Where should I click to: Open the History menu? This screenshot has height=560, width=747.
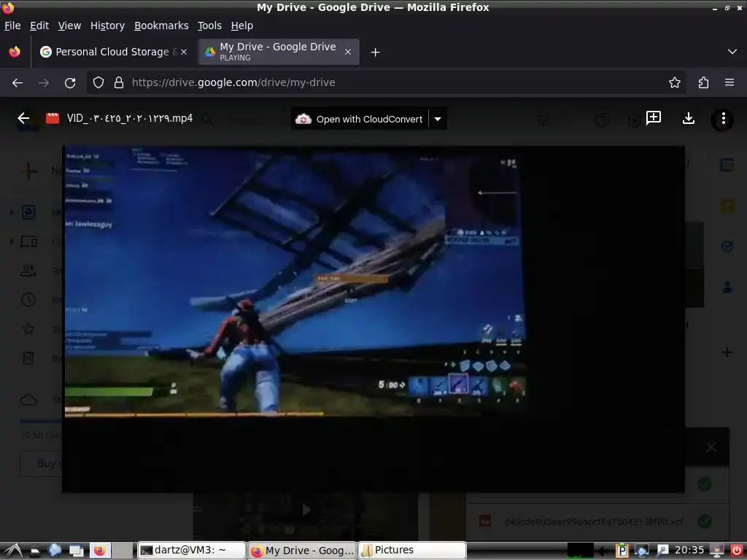tap(108, 26)
